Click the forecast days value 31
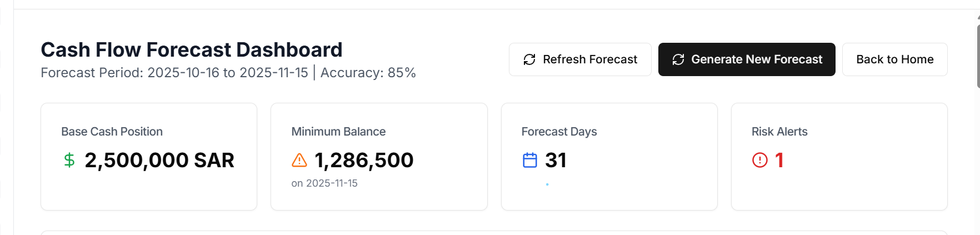This screenshot has width=980, height=235. click(556, 161)
